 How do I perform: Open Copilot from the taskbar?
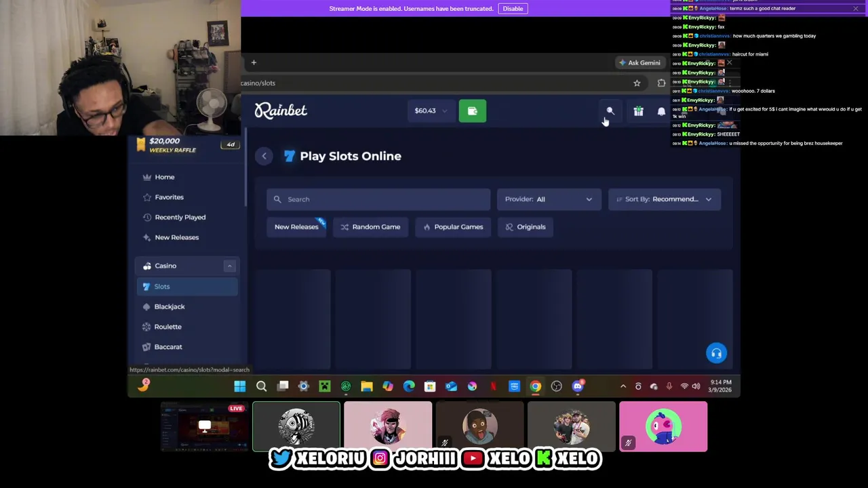[388, 386]
